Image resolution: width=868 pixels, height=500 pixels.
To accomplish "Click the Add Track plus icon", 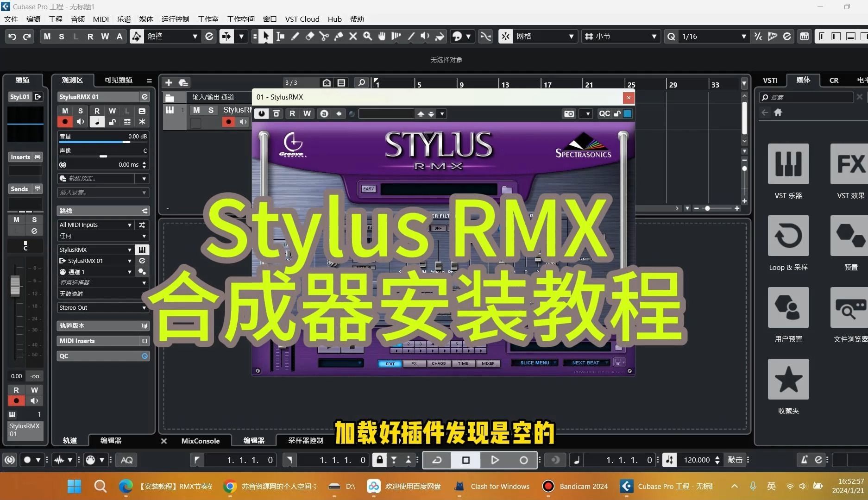I will (169, 82).
